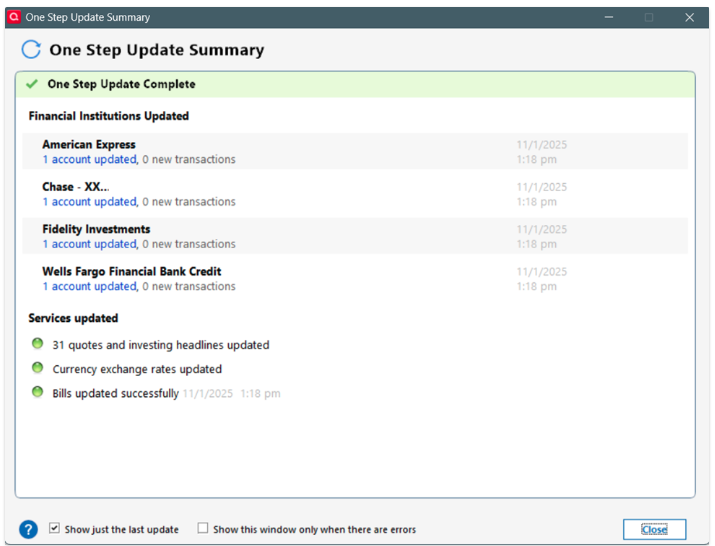This screenshot has height=546, width=715.
Task: Click green status dot for bills updated
Action: [x=37, y=392]
